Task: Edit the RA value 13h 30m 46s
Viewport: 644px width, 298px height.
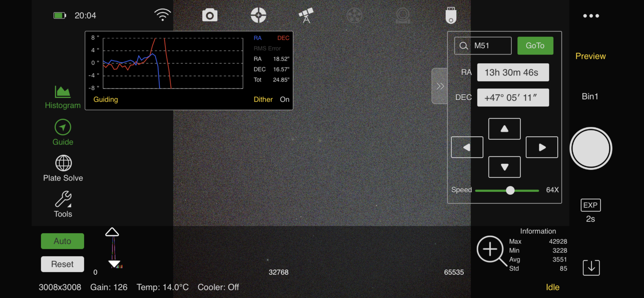Action: point(513,73)
